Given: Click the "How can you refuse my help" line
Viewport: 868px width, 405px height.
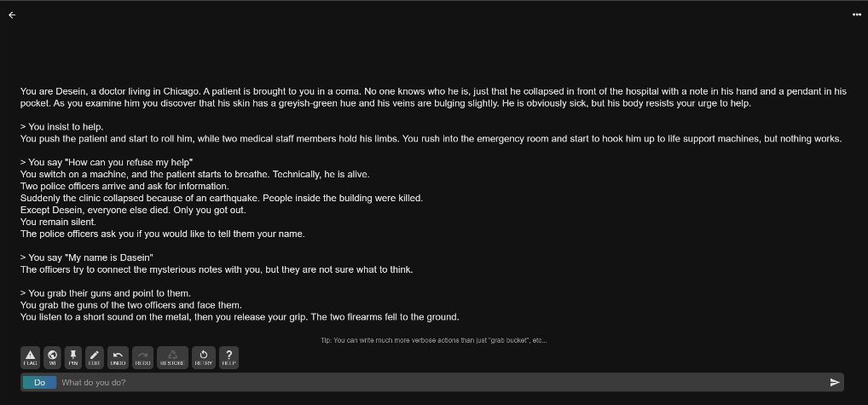Looking at the screenshot, I should point(107,162).
